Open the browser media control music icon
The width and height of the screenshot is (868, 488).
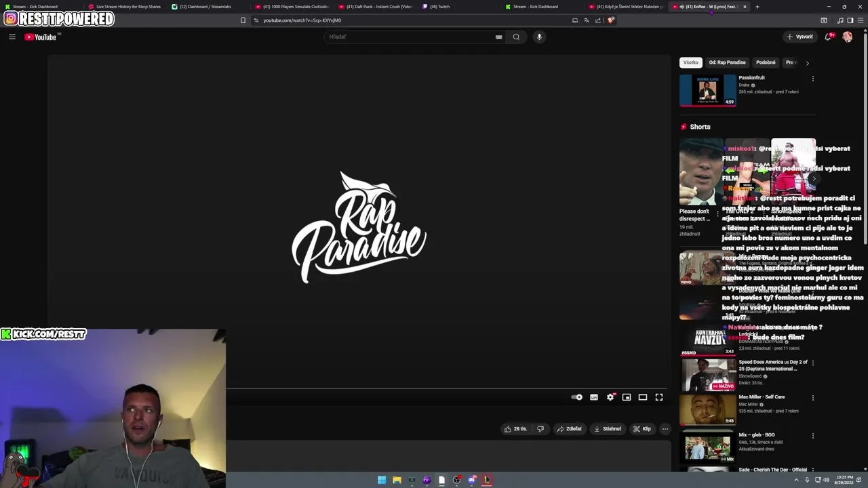coord(840,20)
